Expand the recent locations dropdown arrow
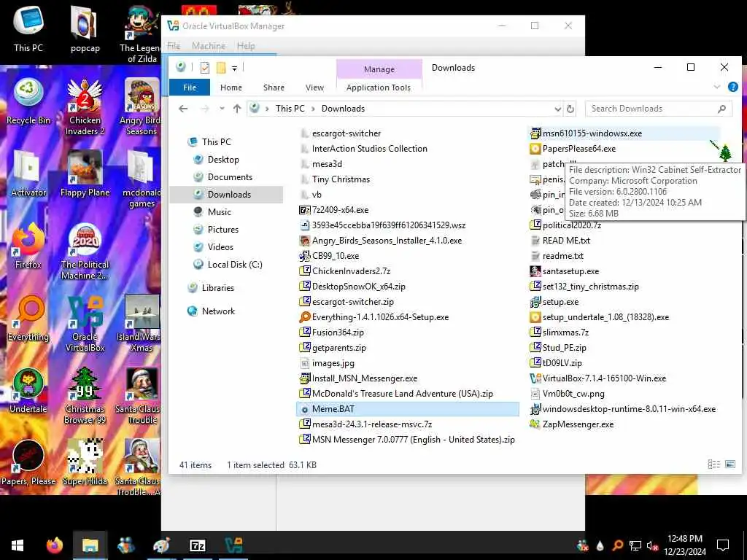747x560 pixels. click(x=222, y=109)
